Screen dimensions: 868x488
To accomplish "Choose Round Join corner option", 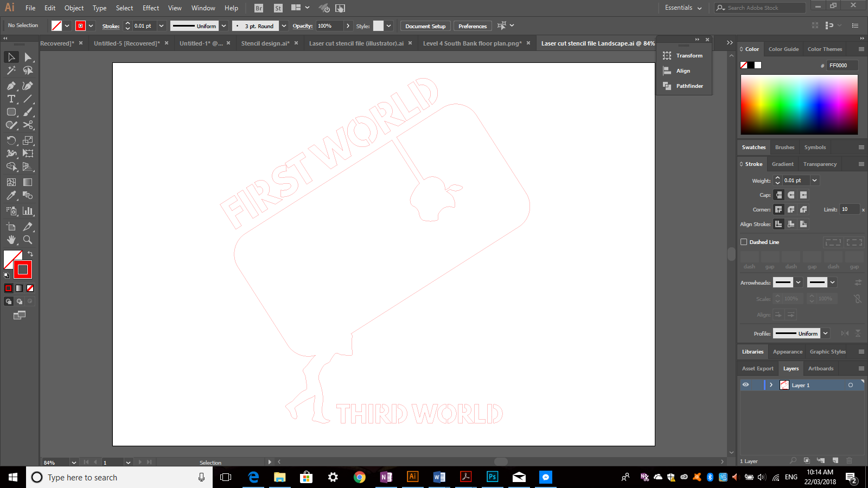I will tap(791, 209).
